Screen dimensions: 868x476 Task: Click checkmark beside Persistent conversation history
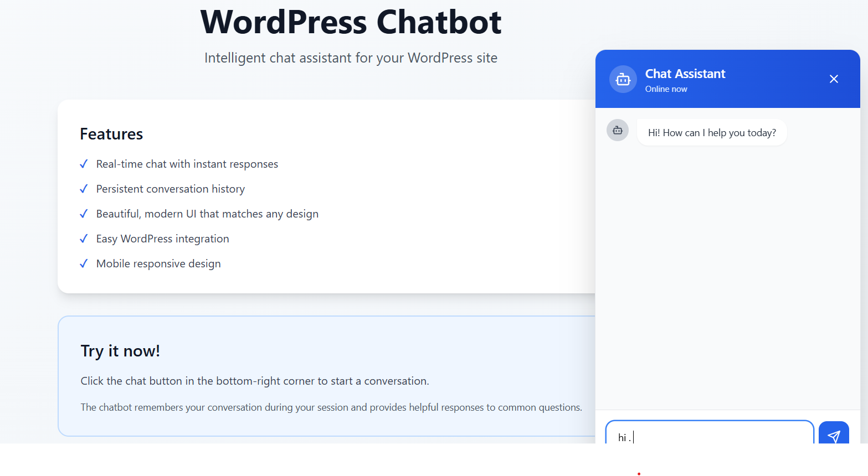point(84,189)
